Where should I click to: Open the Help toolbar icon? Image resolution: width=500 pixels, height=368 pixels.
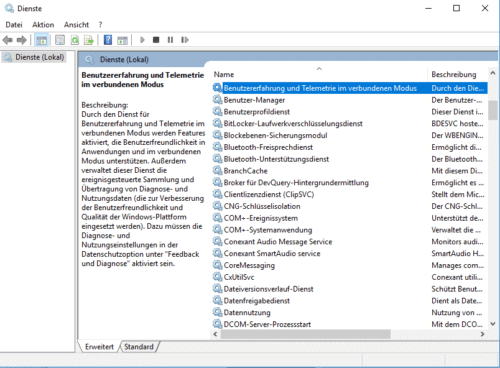coord(108,40)
